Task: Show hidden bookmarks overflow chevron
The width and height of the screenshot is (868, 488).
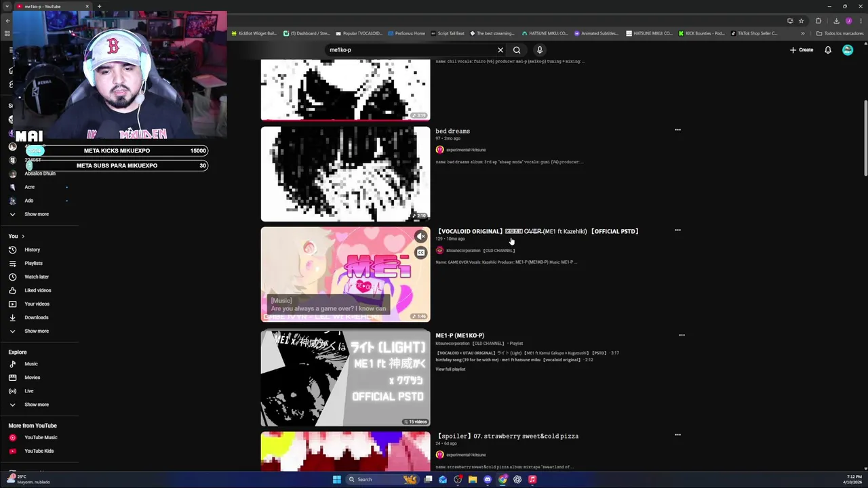Action: tap(803, 33)
